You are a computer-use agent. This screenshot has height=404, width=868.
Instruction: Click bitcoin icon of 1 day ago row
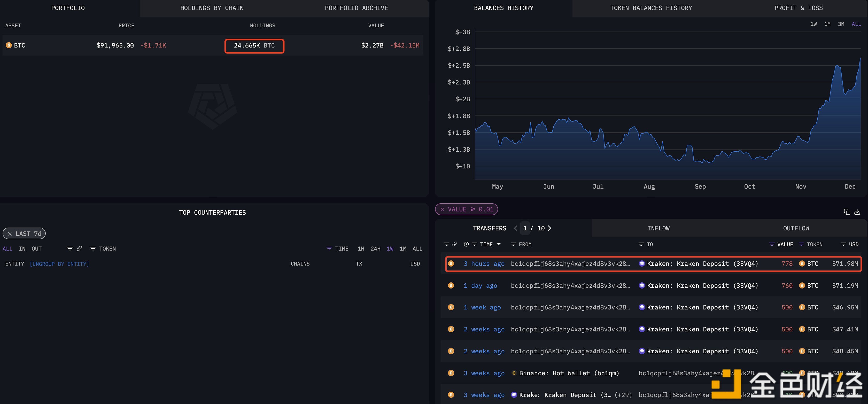pyautogui.click(x=451, y=285)
